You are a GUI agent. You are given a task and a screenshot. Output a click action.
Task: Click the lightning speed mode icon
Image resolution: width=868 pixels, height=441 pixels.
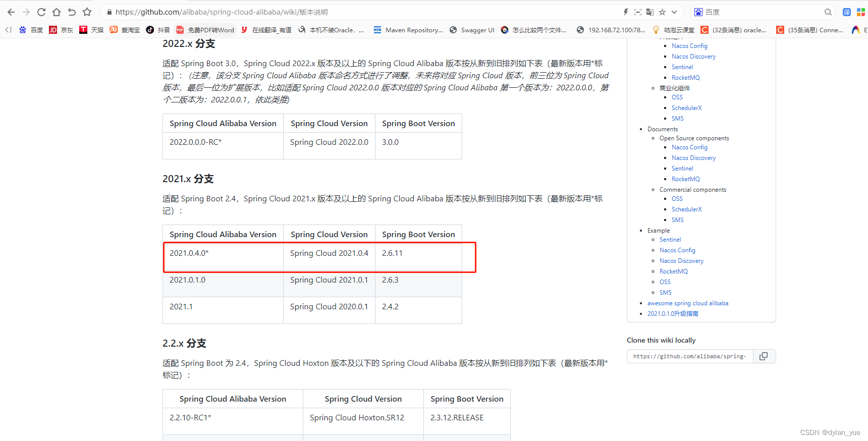[x=626, y=12]
